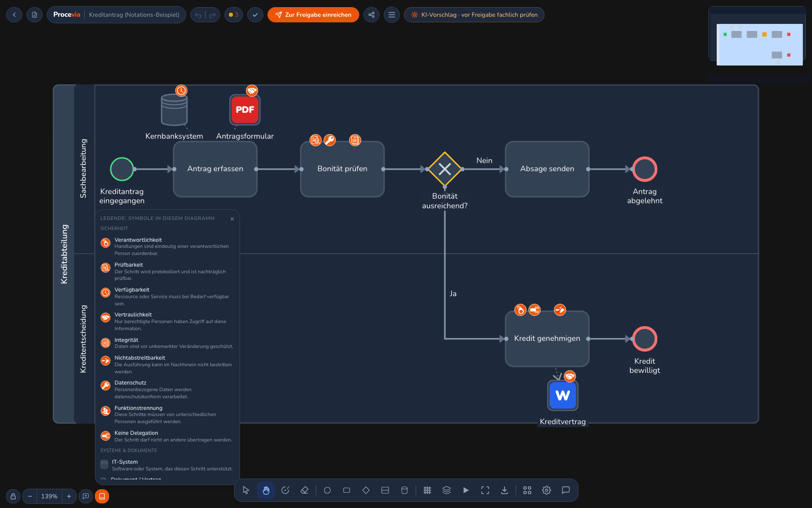Click the Sachbearbeitung lane label

coord(84,169)
